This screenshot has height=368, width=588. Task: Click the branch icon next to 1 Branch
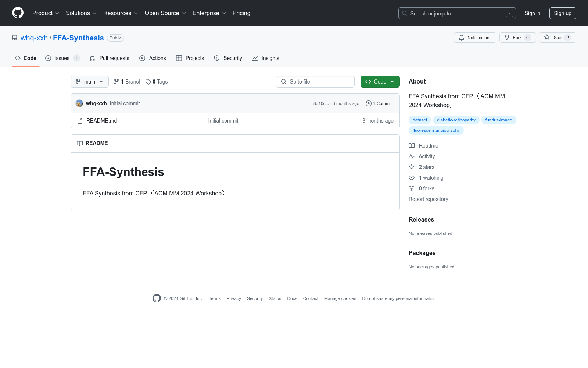[x=116, y=82]
